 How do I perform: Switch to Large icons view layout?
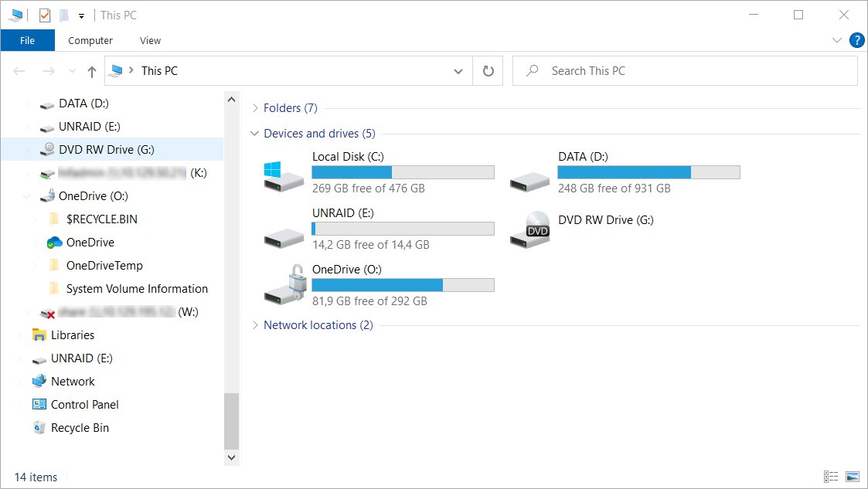click(853, 477)
